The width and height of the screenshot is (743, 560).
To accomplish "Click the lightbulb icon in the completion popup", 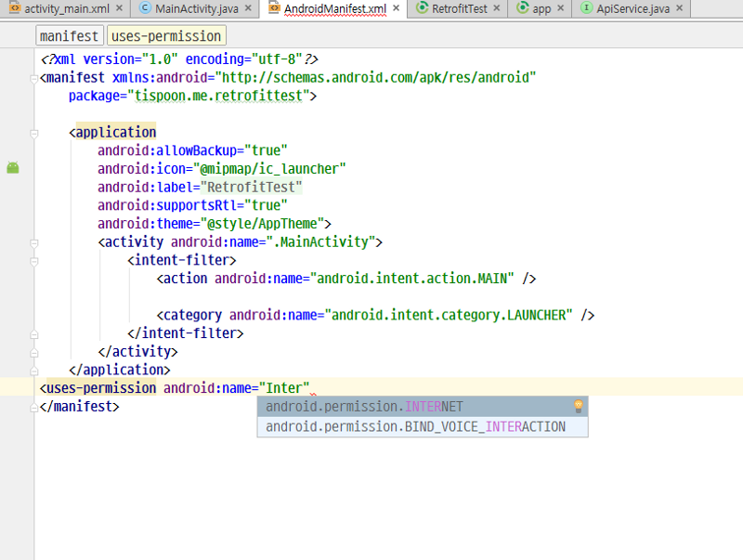I will tap(578, 406).
